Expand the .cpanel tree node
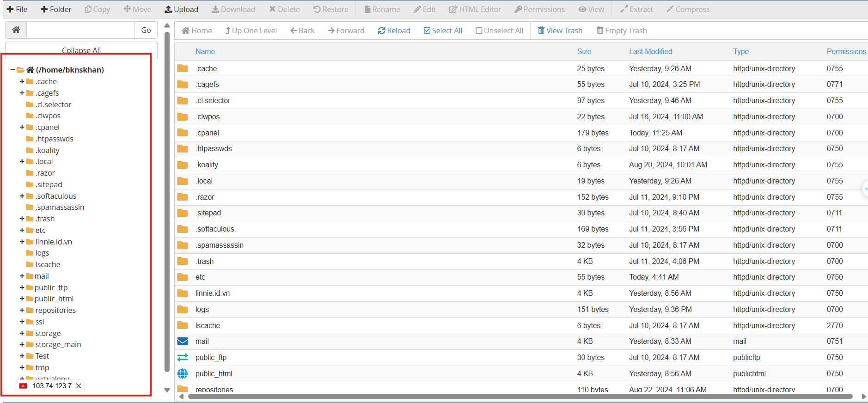The image size is (868, 403). pos(22,127)
